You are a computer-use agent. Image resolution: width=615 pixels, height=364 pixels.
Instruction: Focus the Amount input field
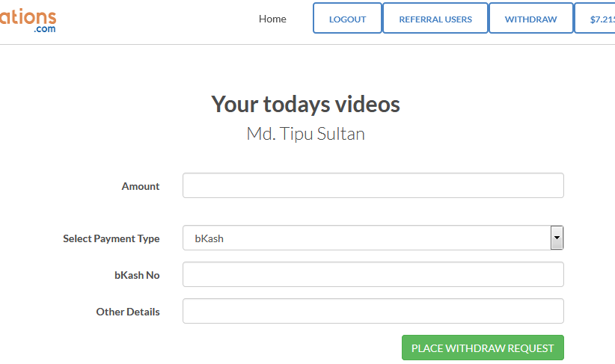(x=373, y=186)
